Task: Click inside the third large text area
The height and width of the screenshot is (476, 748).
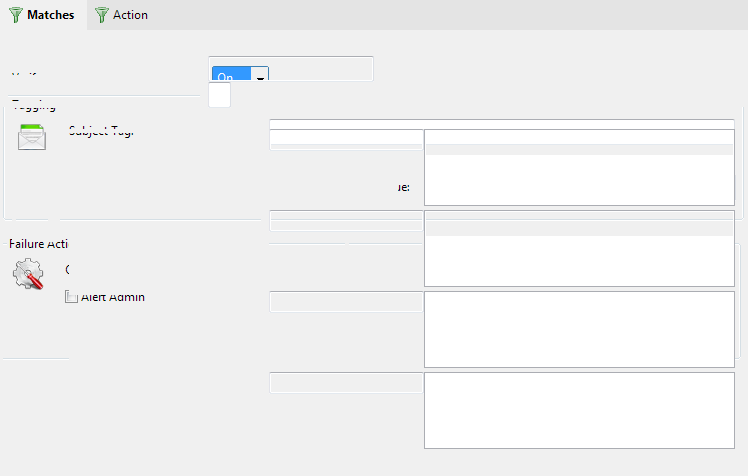Action: (x=579, y=329)
